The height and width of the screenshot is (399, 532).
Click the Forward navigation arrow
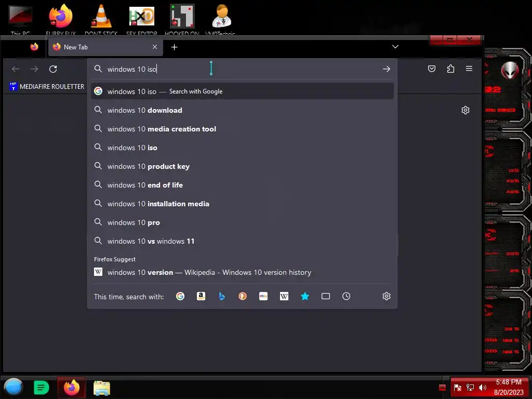coord(34,69)
